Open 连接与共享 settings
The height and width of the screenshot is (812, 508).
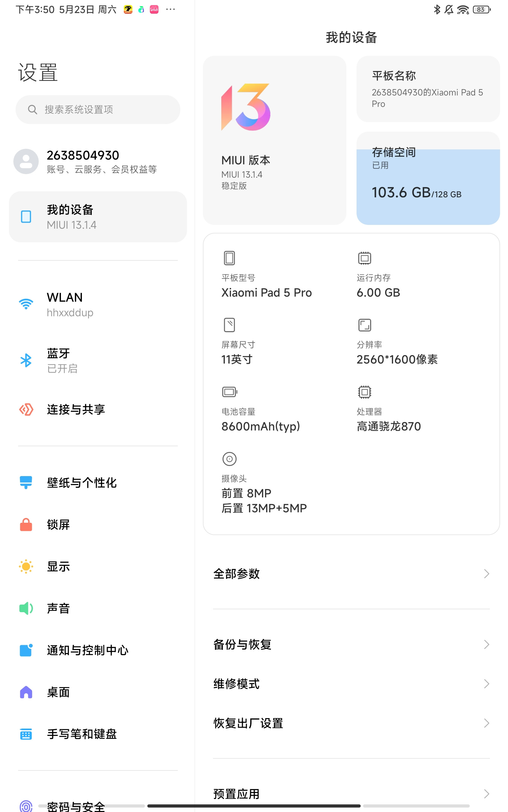click(98, 409)
